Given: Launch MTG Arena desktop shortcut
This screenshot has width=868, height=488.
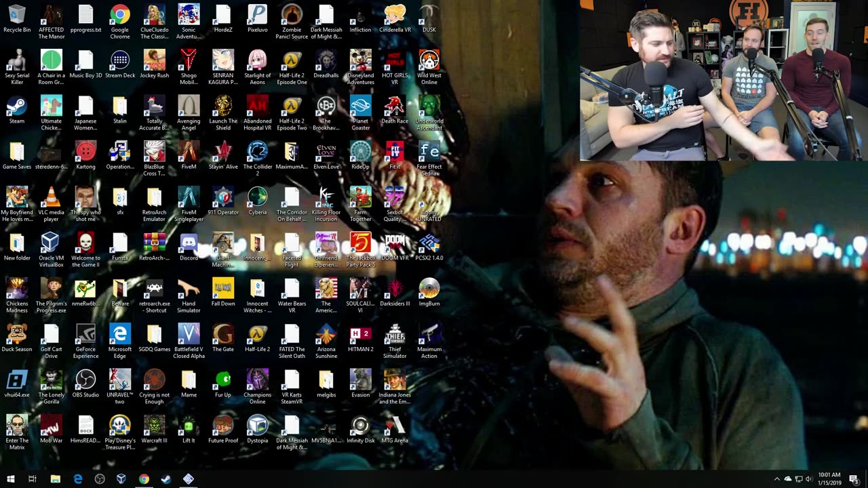Looking at the screenshot, I should click(x=395, y=430).
